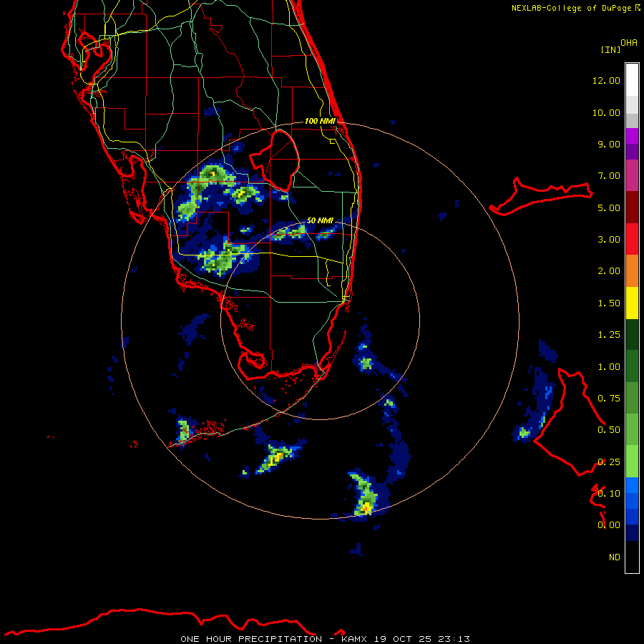Click the 0.50 legend value

point(609,430)
